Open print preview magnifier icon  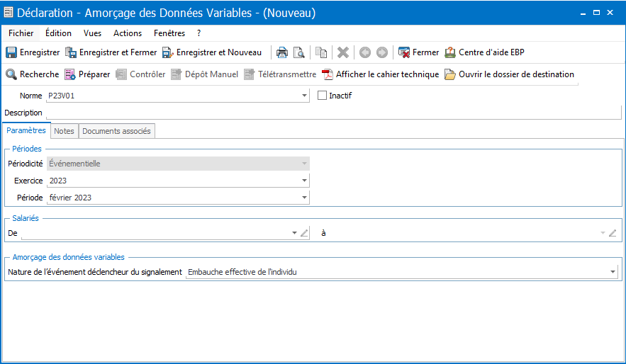(x=299, y=52)
